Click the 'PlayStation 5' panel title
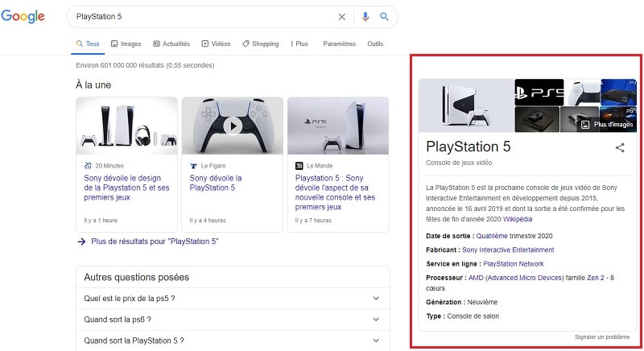Image resolution: width=644 pixels, height=351 pixels. pos(469,147)
